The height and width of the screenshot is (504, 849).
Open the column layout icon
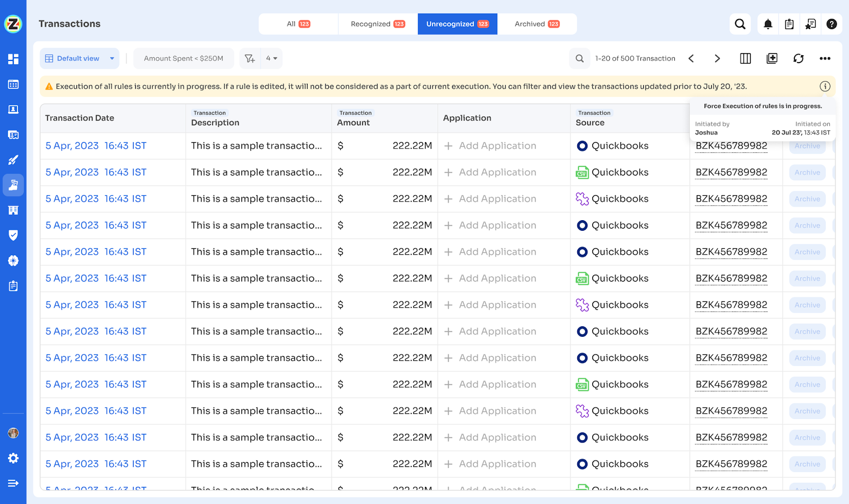[x=746, y=58]
